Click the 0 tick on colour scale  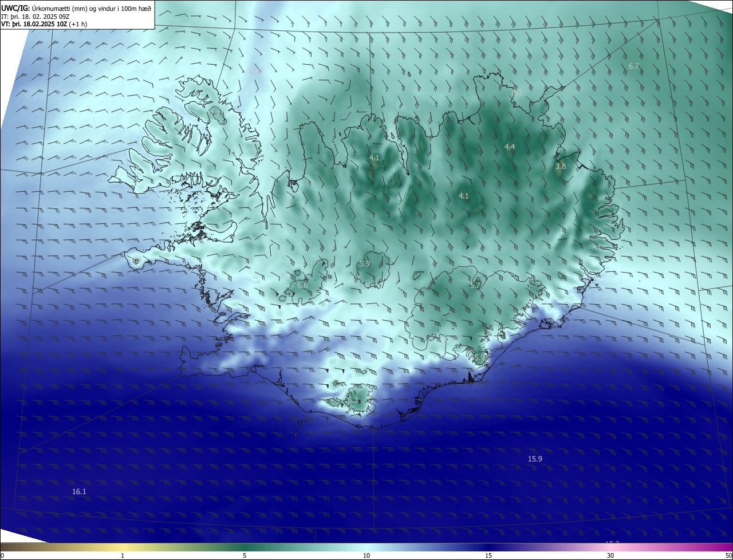pyautogui.click(x=2, y=555)
